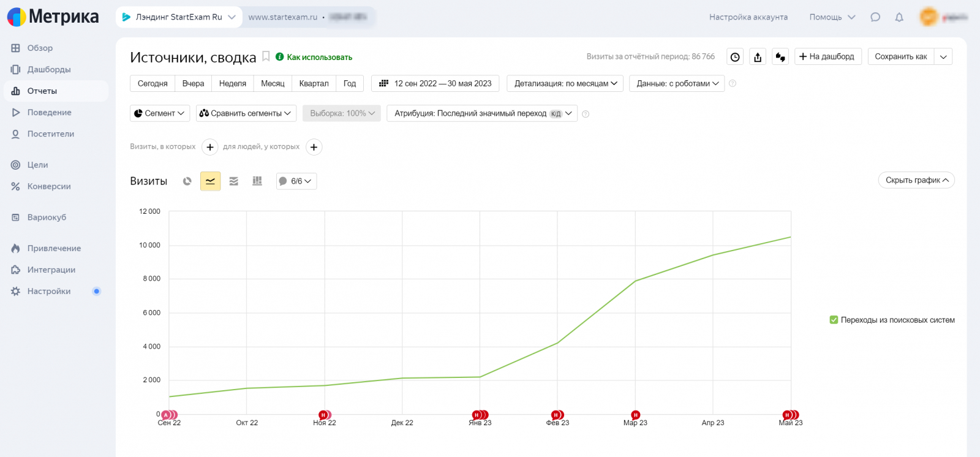Click the chart note marker at Фев 23
980x457 pixels.
tap(556, 415)
